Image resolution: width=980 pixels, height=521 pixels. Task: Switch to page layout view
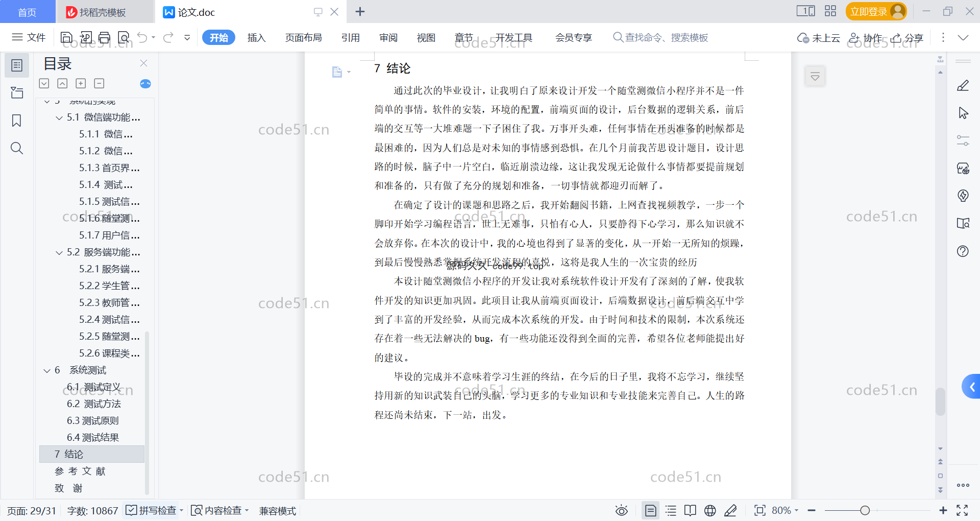pyautogui.click(x=651, y=510)
